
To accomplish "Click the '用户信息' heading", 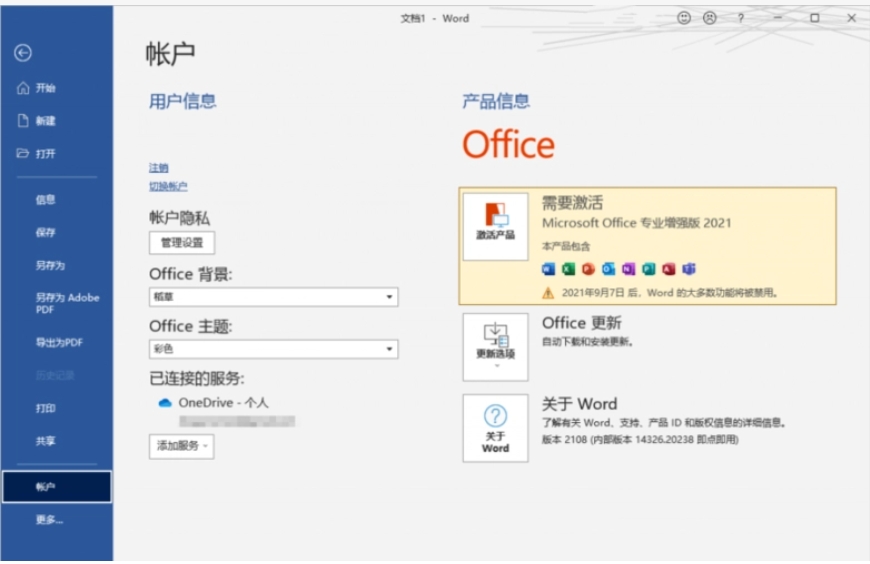I will [183, 101].
